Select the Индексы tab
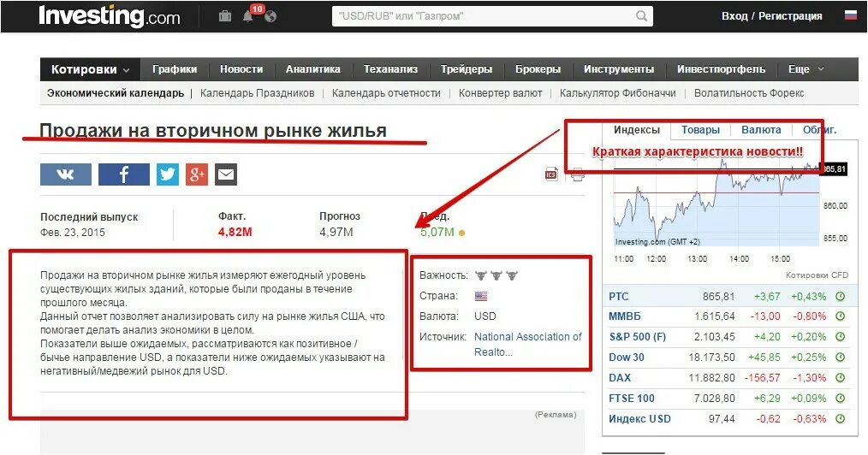 pyautogui.click(x=637, y=130)
